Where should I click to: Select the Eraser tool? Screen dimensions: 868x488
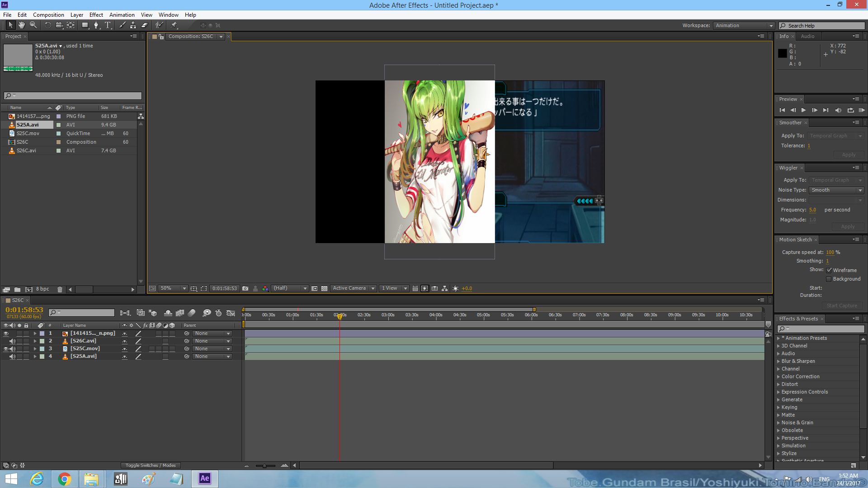click(145, 25)
